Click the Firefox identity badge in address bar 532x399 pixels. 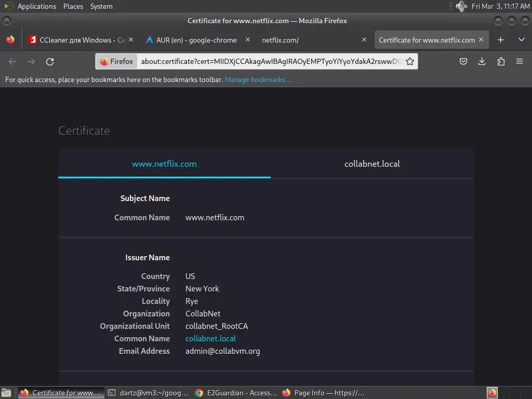coord(117,61)
